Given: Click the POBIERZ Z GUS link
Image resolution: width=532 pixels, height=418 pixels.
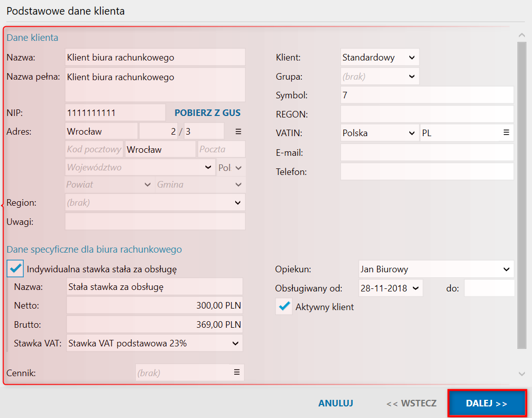Looking at the screenshot, I should [x=207, y=113].
